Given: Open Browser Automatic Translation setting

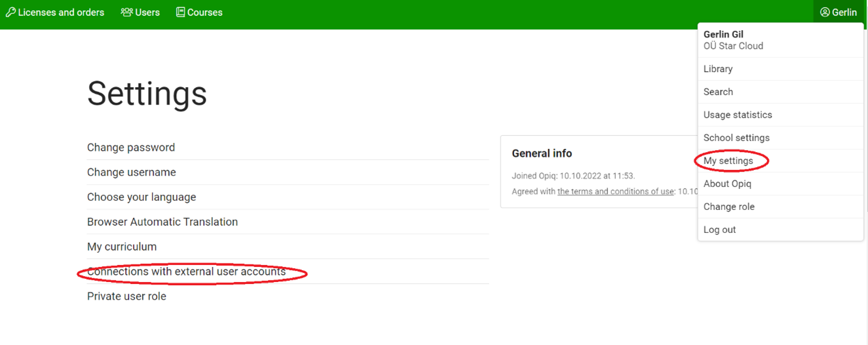Looking at the screenshot, I should point(162,222).
